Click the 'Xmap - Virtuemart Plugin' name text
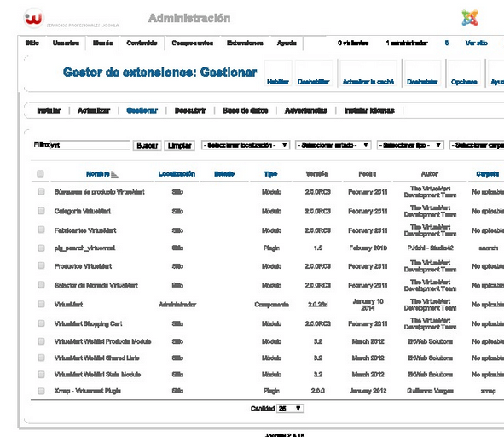Image resolution: width=504 pixels, height=437 pixels. click(88, 391)
